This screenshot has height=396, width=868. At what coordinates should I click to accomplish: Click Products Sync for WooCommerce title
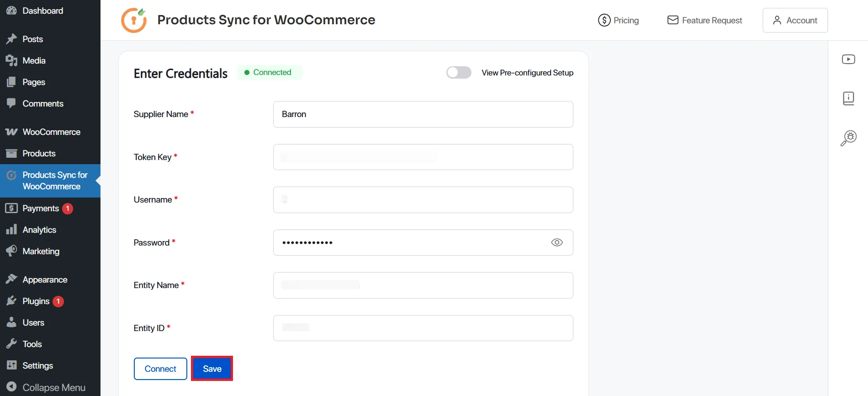pyautogui.click(x=266, y=20)
